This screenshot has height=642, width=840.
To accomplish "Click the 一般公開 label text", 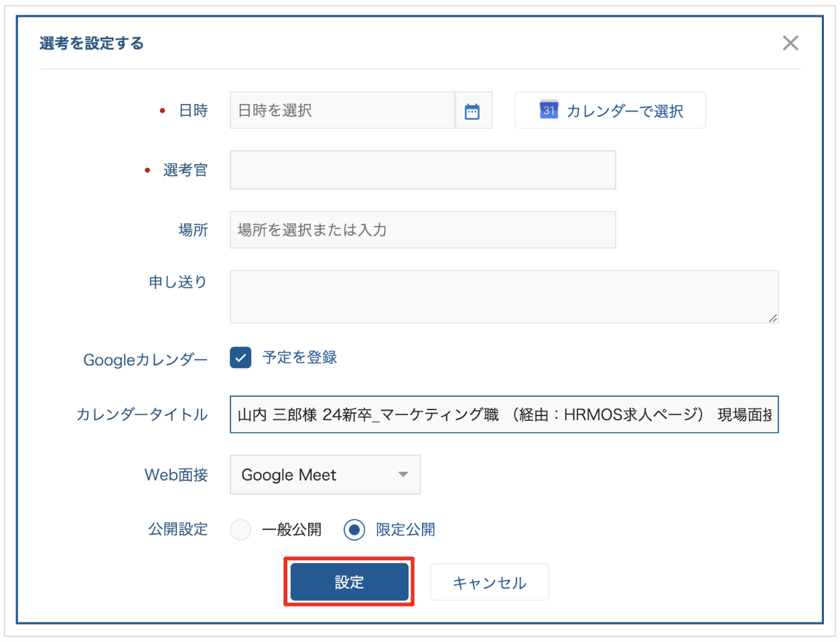I will click(x=291, y=529).
